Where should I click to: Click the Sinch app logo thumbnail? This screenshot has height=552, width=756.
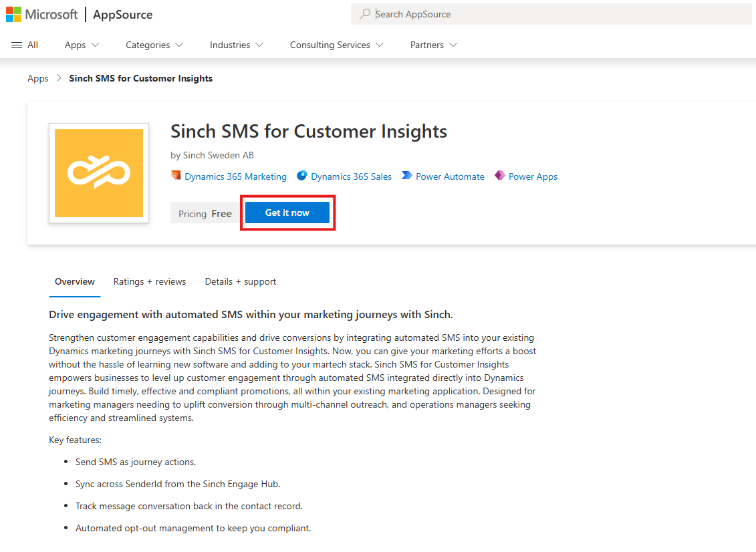[99, 173]
